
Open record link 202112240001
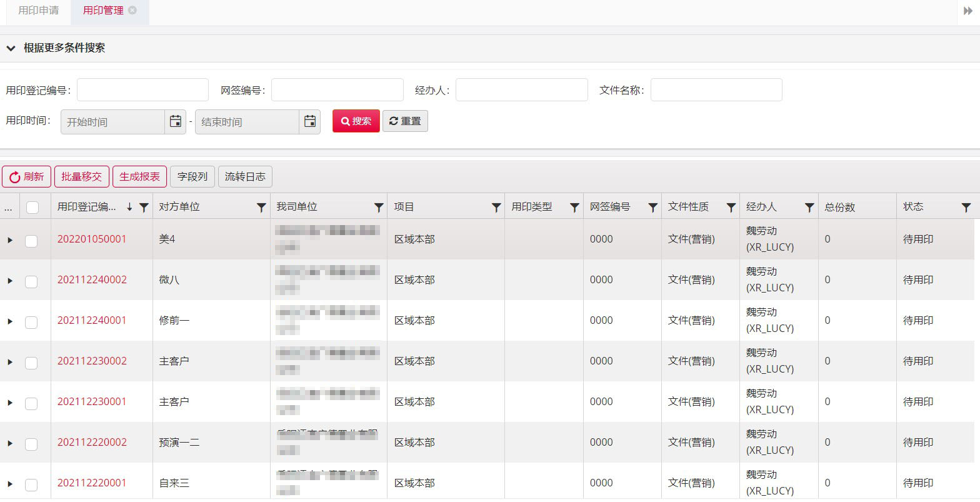(92, 320)
